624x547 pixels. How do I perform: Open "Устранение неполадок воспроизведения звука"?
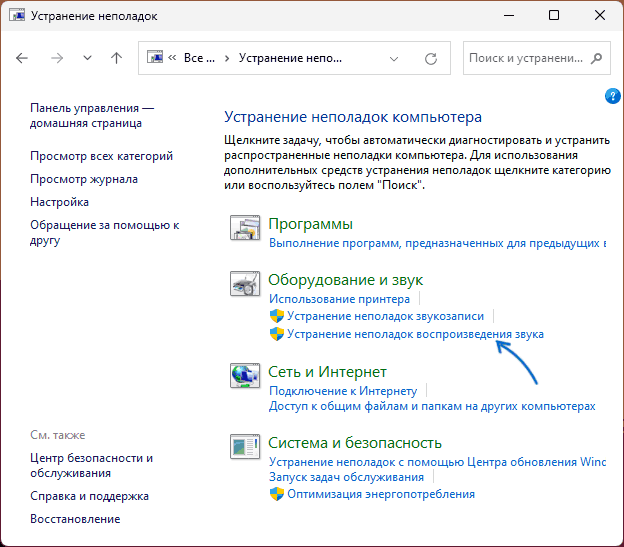pyautogui.click(x=415, y=334)
